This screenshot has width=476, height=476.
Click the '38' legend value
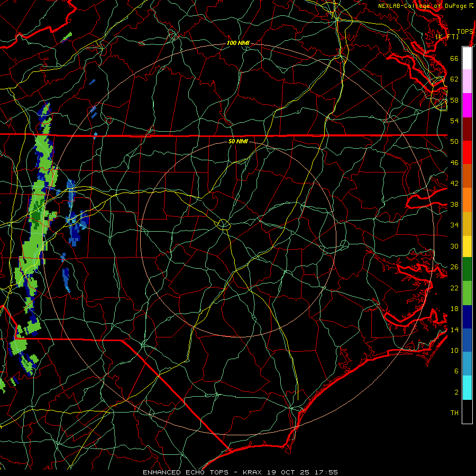click(454, 205)
